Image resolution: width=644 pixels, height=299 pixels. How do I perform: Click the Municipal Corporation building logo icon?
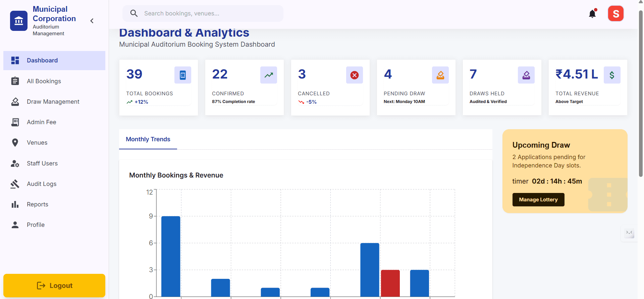point(19,21)
